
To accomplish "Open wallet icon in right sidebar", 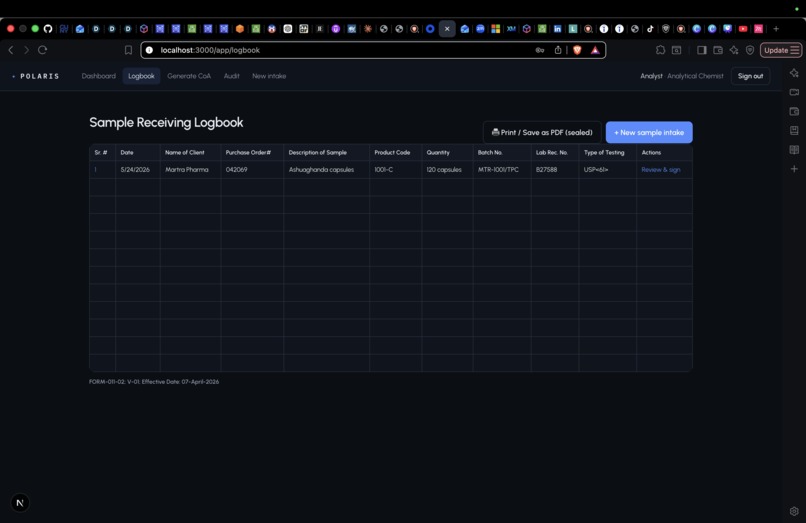I will click(x=794, y=111).
